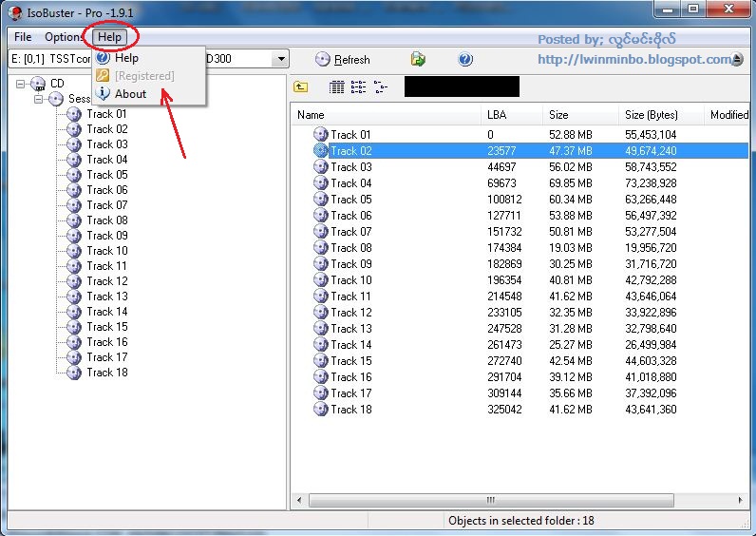
Task: Sort by Size (Bytes) column header
Action: [x=661, y=115]
